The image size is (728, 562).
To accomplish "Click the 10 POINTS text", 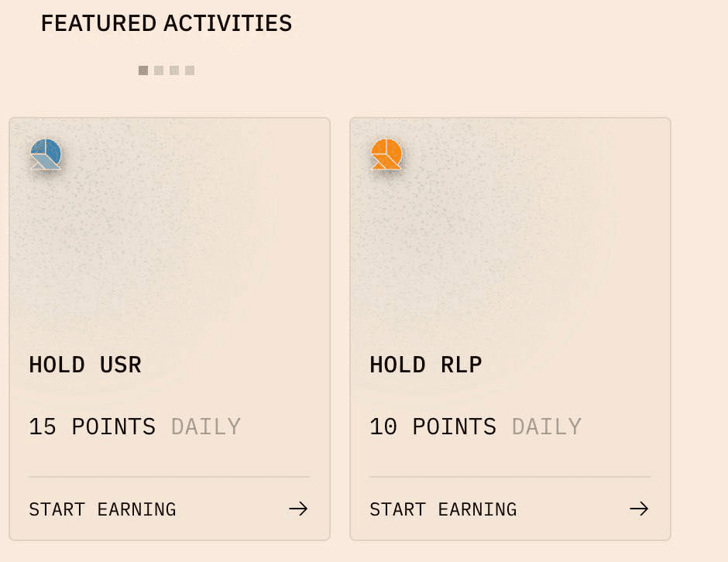I will click(x=433, y=427).
